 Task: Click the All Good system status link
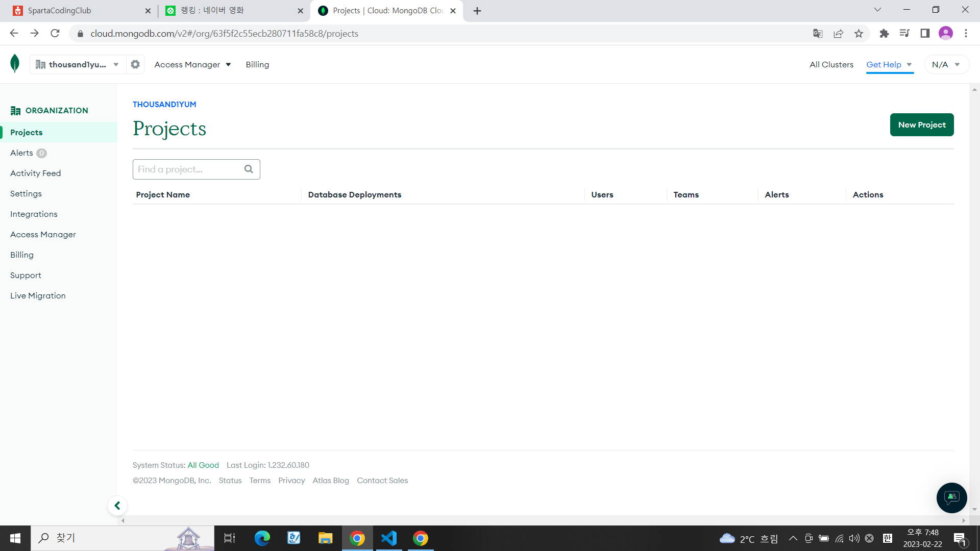[x=203, y=465]
